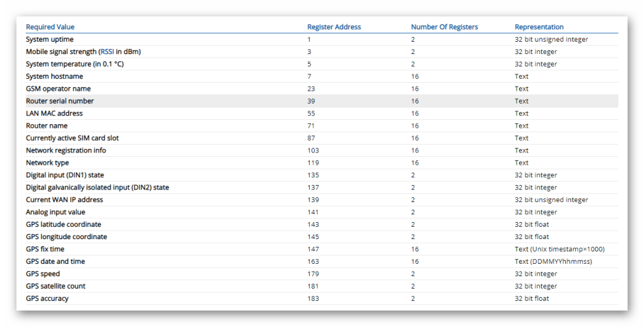The height and width of the screenshot is (327, 644).
Task: Select the Network type row label
Action: pos(47,163)
